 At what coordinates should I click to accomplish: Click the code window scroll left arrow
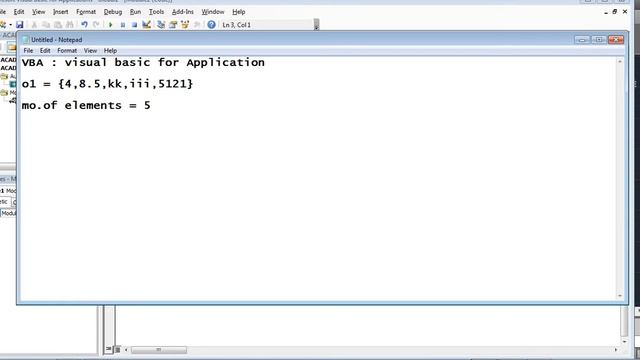click(126, 350)
